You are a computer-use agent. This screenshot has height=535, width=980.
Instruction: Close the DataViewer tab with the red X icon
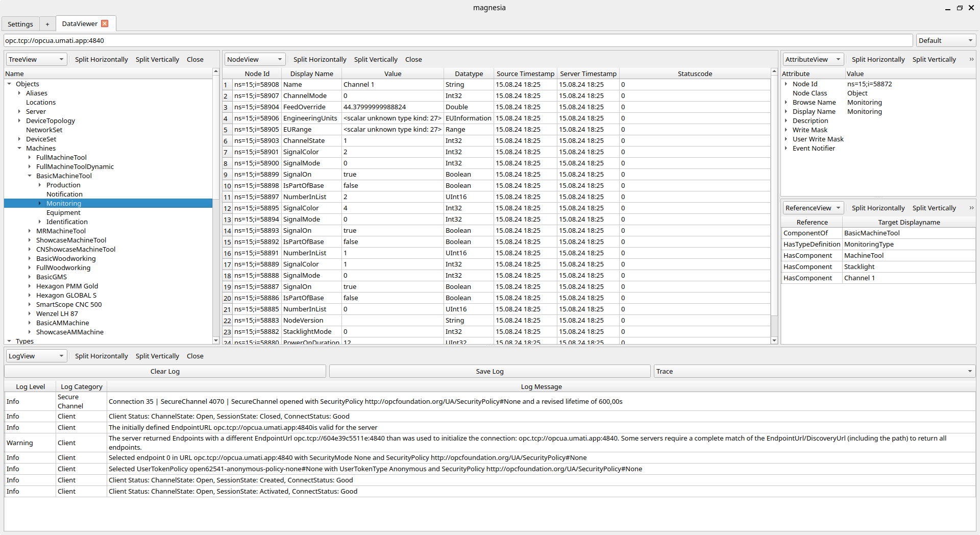[105, 23]
